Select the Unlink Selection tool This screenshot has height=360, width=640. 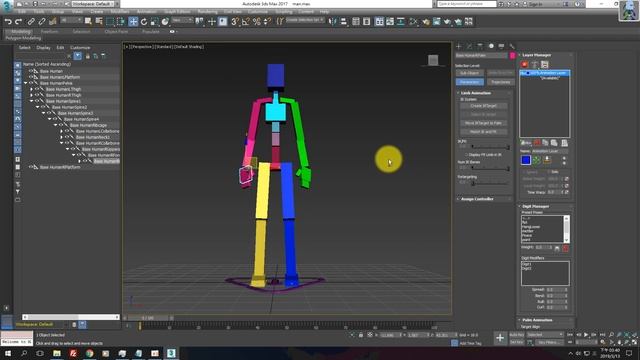[42, 21]
